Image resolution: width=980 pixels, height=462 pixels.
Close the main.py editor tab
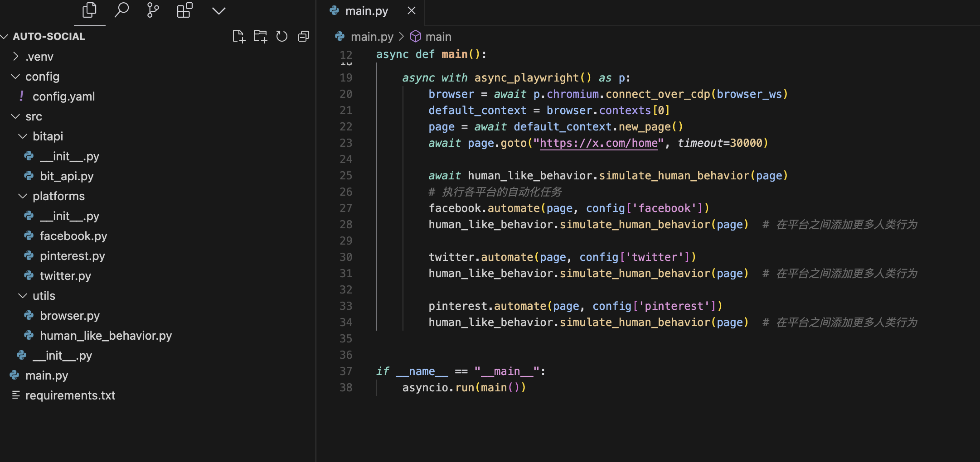tap(412, 10)
